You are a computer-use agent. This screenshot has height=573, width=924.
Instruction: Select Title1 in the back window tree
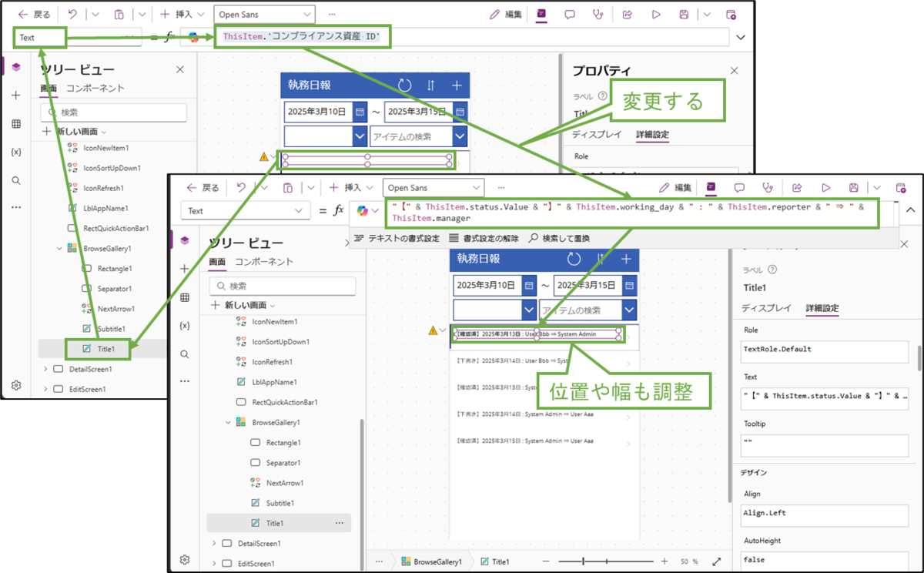[106, 349]
